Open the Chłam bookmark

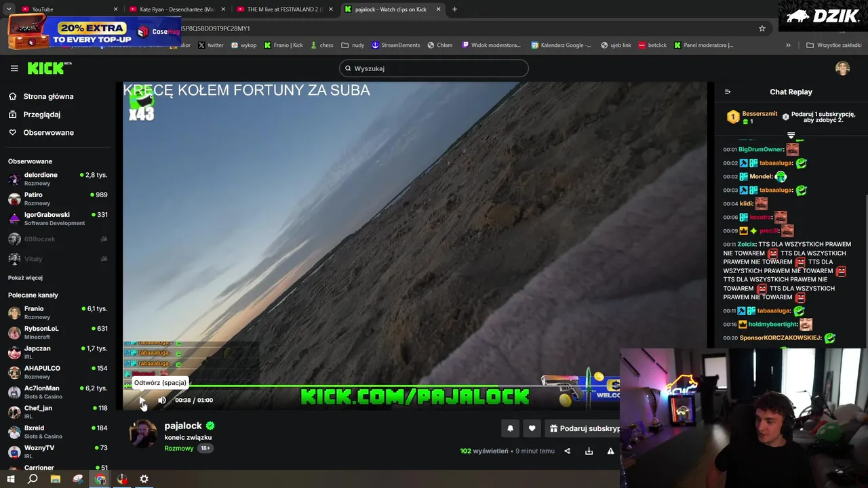(440, 45)
